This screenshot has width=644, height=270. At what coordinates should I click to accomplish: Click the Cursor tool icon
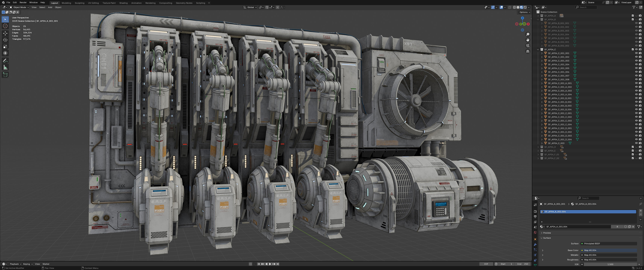tap(5, 26)
